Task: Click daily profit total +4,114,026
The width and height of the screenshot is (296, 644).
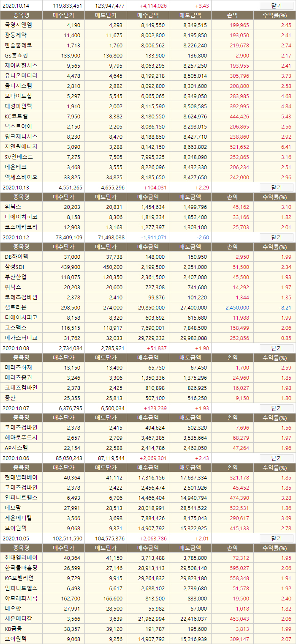Action: pyautogui.click(x=153, y=5)
